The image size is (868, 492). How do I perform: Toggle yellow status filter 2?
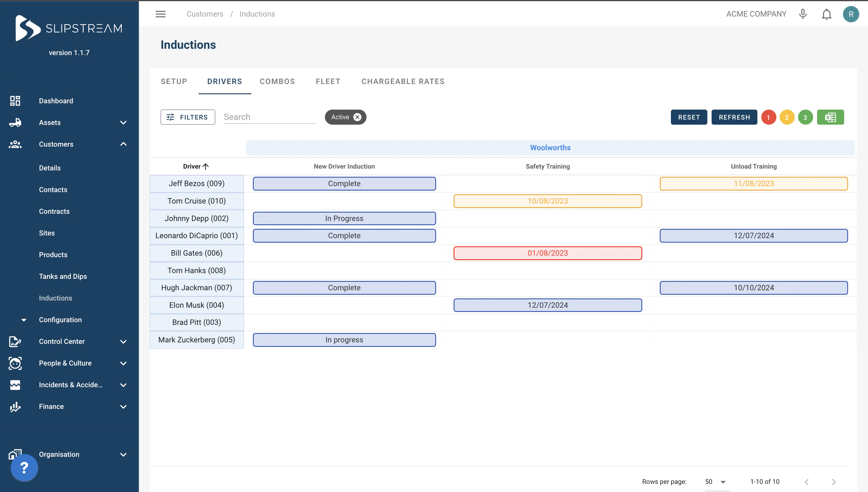(x=787, y=117)
